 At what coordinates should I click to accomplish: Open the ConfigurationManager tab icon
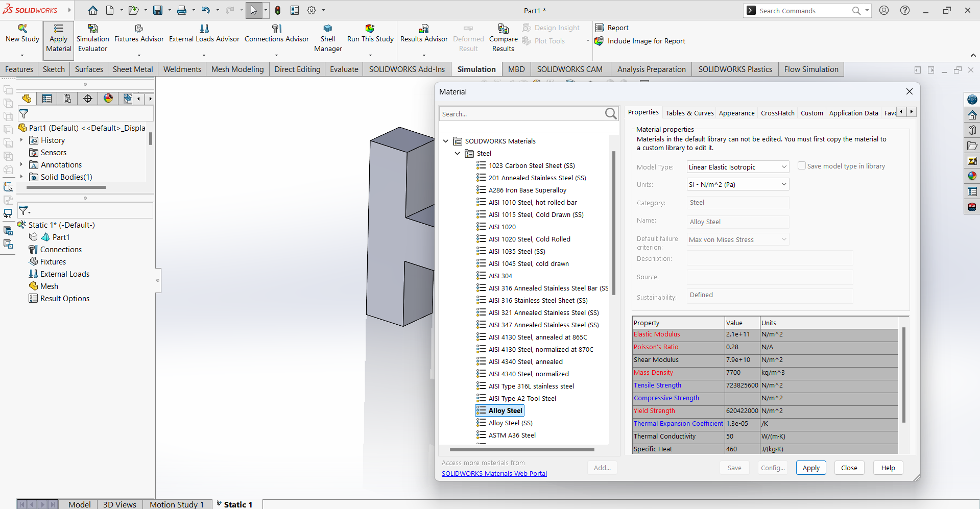(67, 99)
